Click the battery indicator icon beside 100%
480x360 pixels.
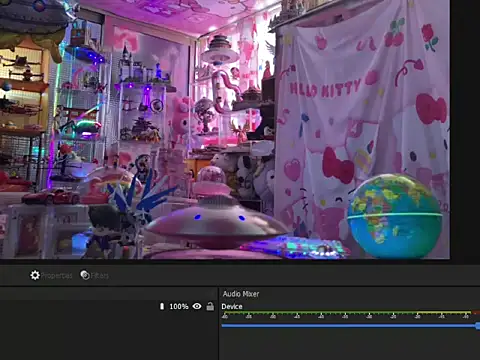(162, 306)
